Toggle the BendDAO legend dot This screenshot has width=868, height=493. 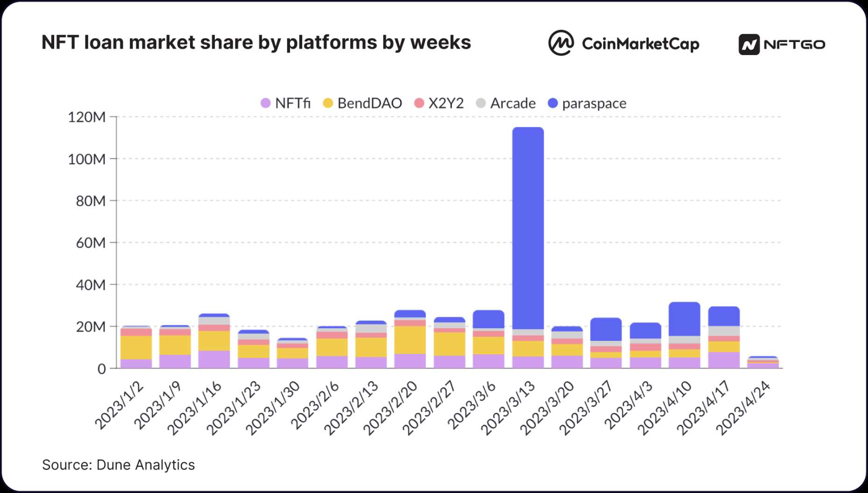(x=328, y=103)
